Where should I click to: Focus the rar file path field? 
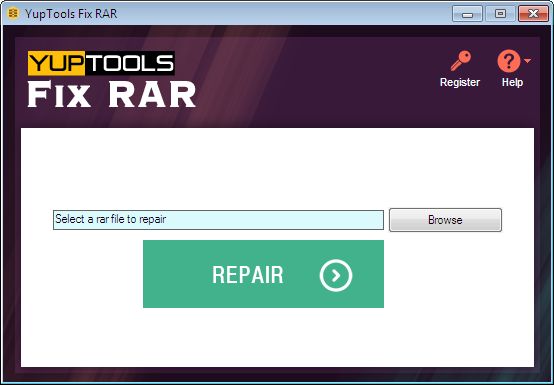pyautogui.click(x=218, y=220)
